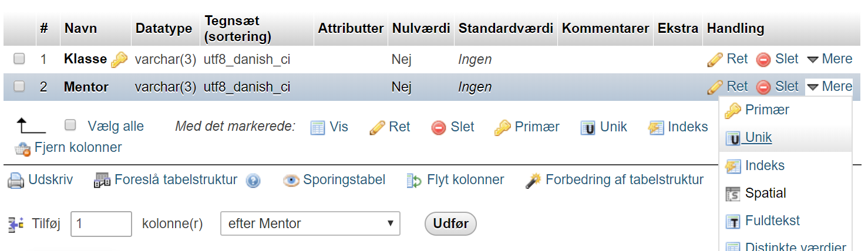868x251 pixels.
Task: Collapse the Mere menu in Mentor row
Action: point(829,87)
